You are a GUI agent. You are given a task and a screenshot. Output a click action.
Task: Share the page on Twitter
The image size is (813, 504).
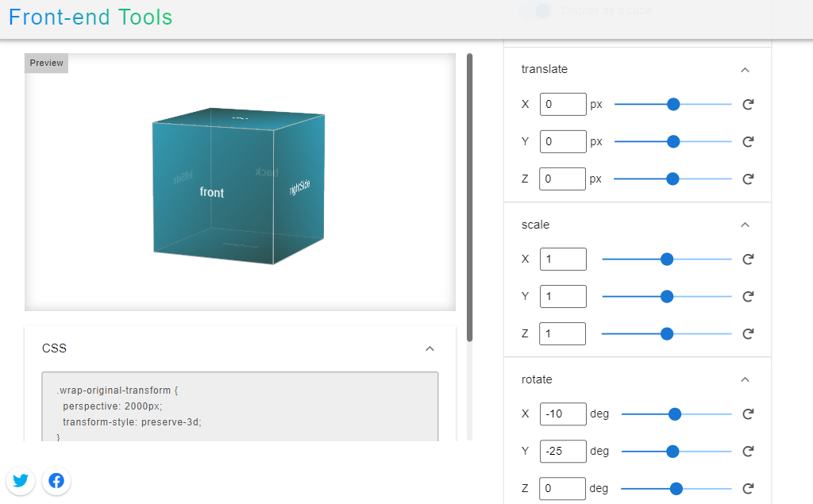coord(21,481)
